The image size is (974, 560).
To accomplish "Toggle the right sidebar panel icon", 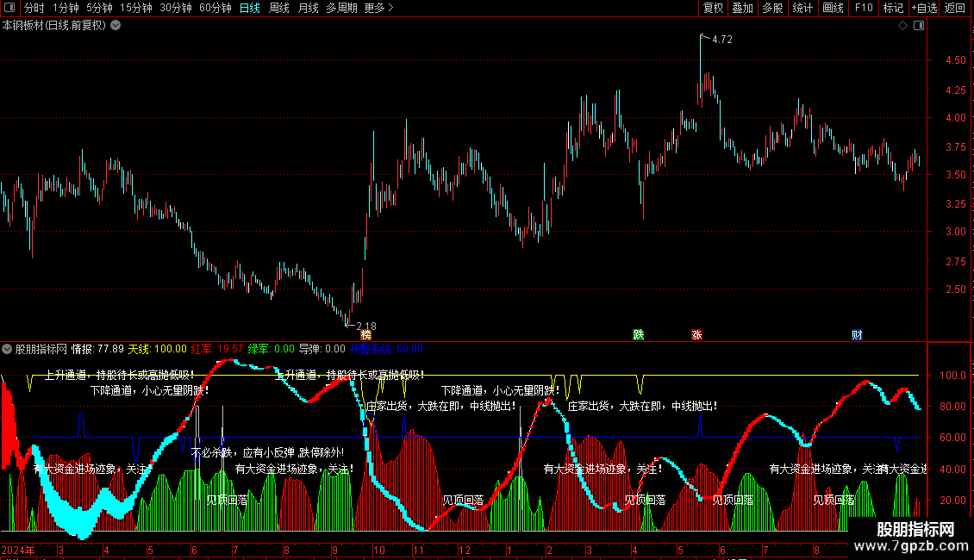I will point(919,26).
